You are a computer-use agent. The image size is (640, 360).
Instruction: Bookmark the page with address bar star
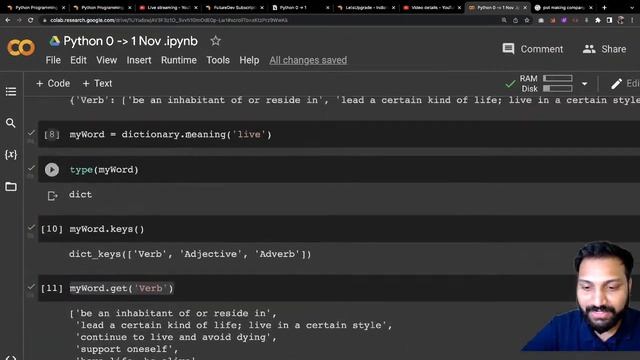click(x=527, y=20)
